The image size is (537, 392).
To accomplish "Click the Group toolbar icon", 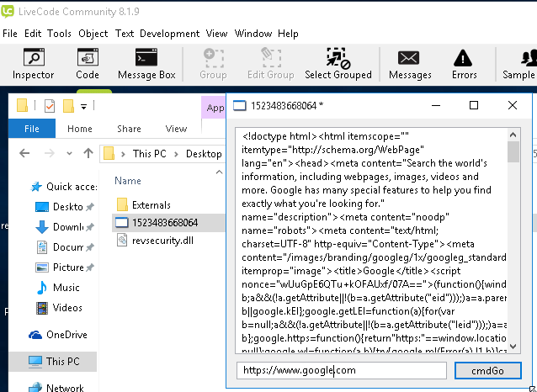I will point(213,65).
